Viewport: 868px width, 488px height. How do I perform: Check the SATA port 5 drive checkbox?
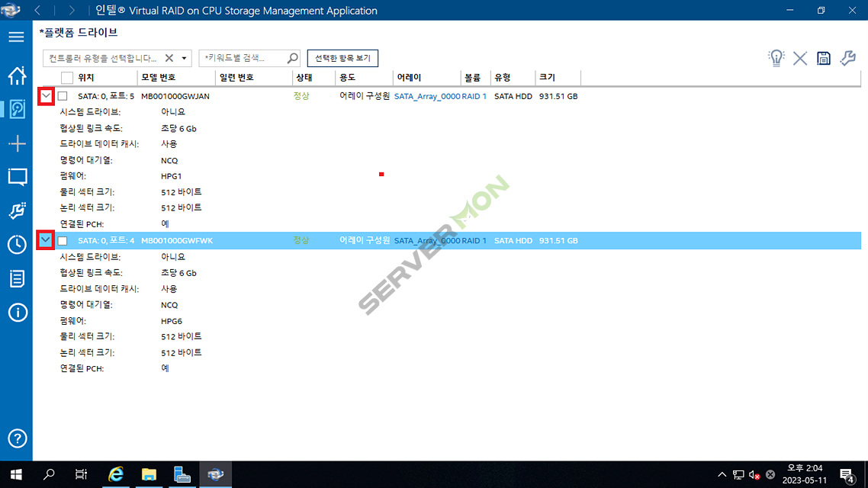click(x=63, y=96)
